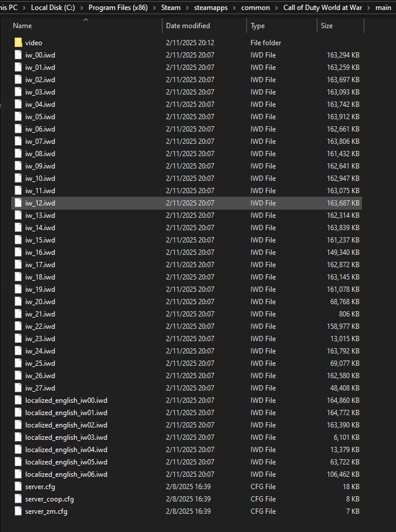Sort files by Name column header
The width and height of the screenshot is (396, 532).
pyautogui.click(x=22, y=26)
